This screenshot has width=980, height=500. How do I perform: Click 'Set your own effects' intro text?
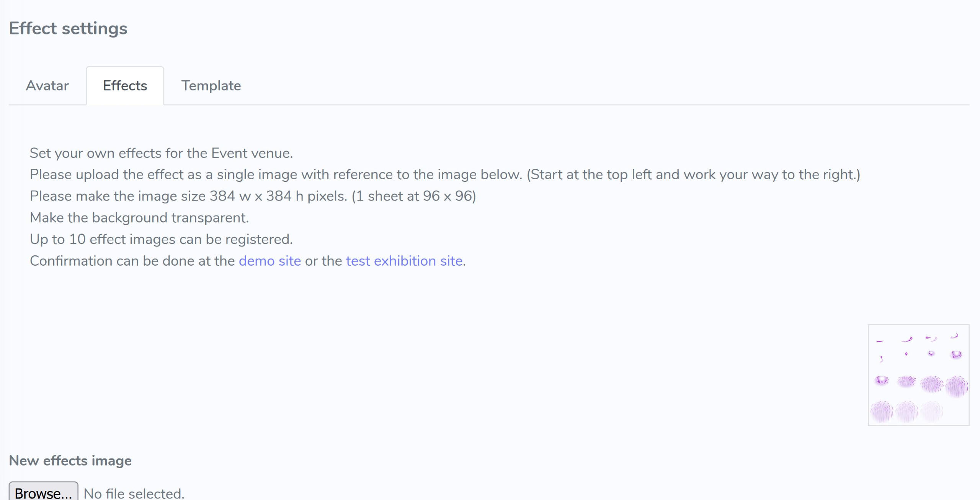coord(161,153)
